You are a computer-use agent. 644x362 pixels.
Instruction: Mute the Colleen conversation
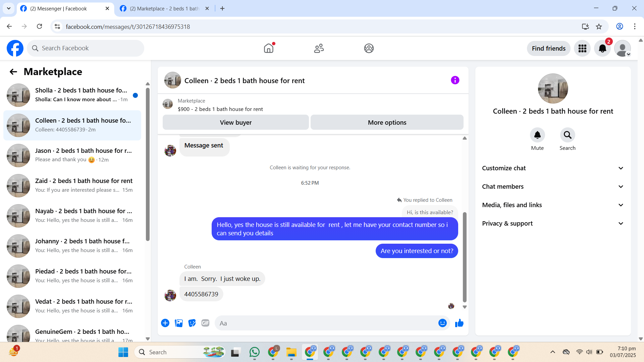pyautogui.click(x=537, y=135)
